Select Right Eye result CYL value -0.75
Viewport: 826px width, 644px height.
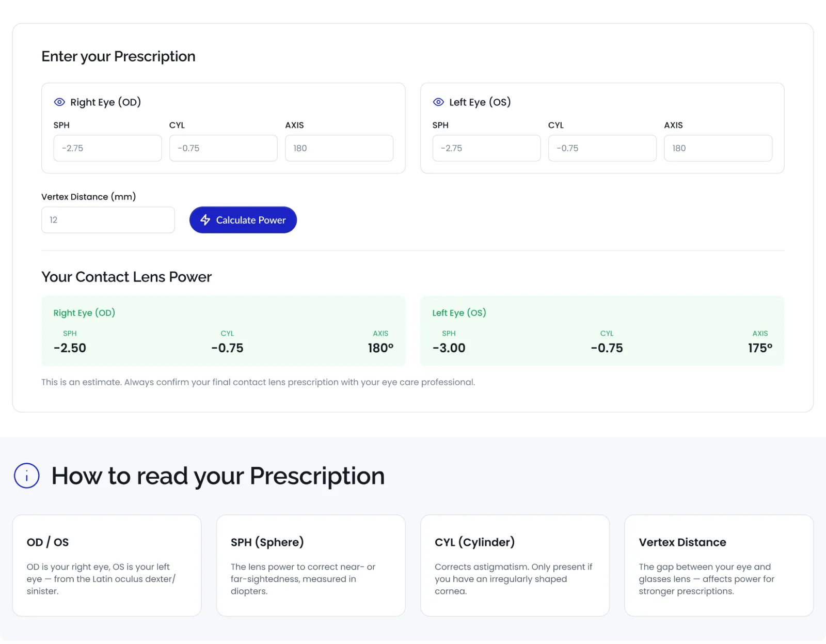[227, 348]
